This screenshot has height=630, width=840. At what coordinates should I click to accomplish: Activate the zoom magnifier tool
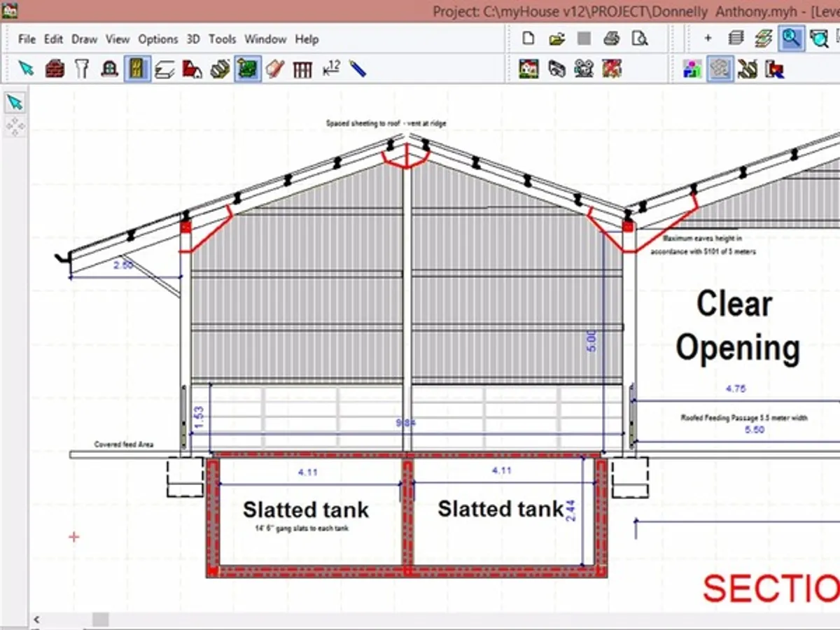[792, 39]
